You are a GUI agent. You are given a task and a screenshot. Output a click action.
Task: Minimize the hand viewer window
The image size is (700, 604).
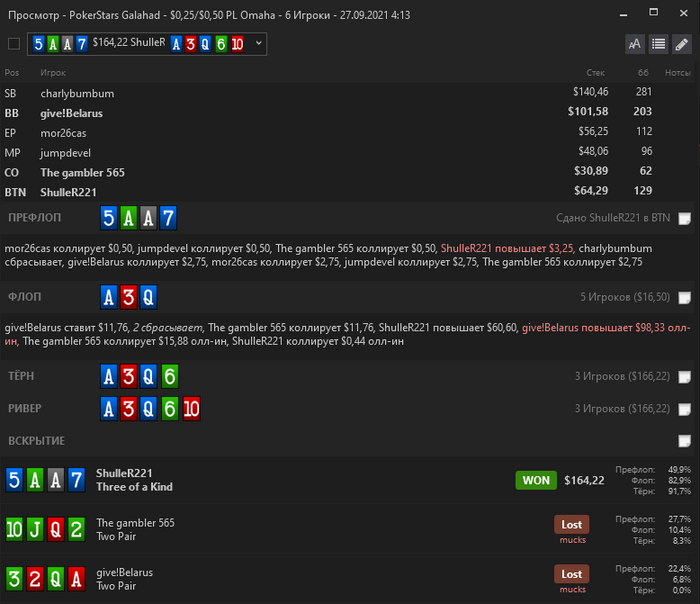point(624,14)
